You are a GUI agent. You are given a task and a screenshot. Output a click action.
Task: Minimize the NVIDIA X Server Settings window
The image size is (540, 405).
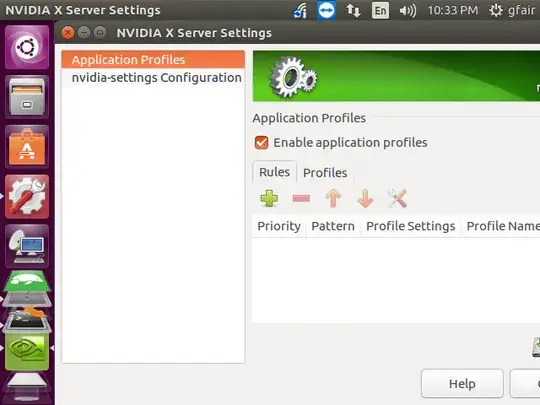pyautogui.click(x=84, y=33)
